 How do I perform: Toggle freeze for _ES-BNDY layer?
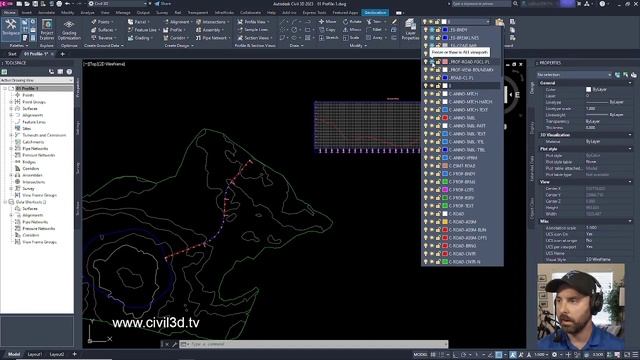coord(432,30)
